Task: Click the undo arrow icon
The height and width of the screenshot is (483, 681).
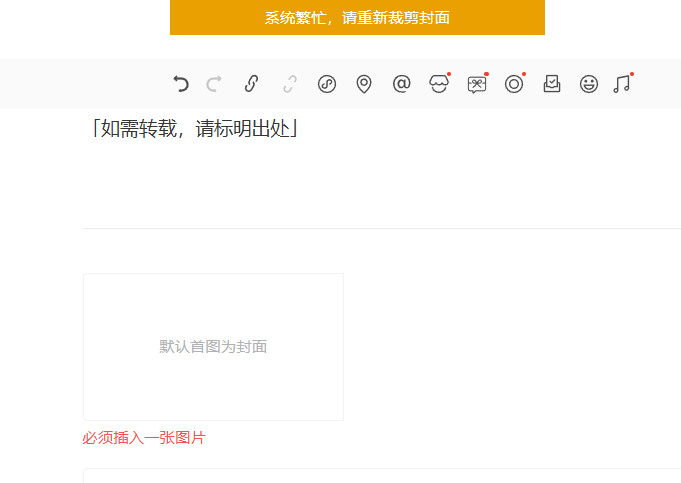Action: pos(181,84)
